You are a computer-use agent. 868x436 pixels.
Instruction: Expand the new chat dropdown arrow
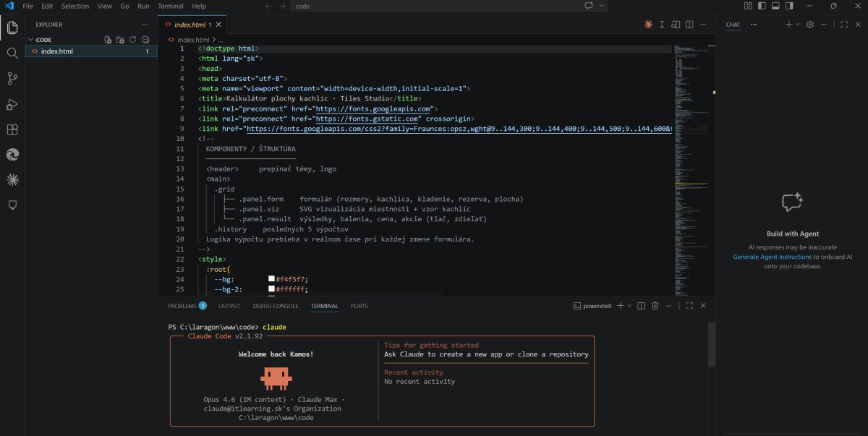[x=798, y=25]
